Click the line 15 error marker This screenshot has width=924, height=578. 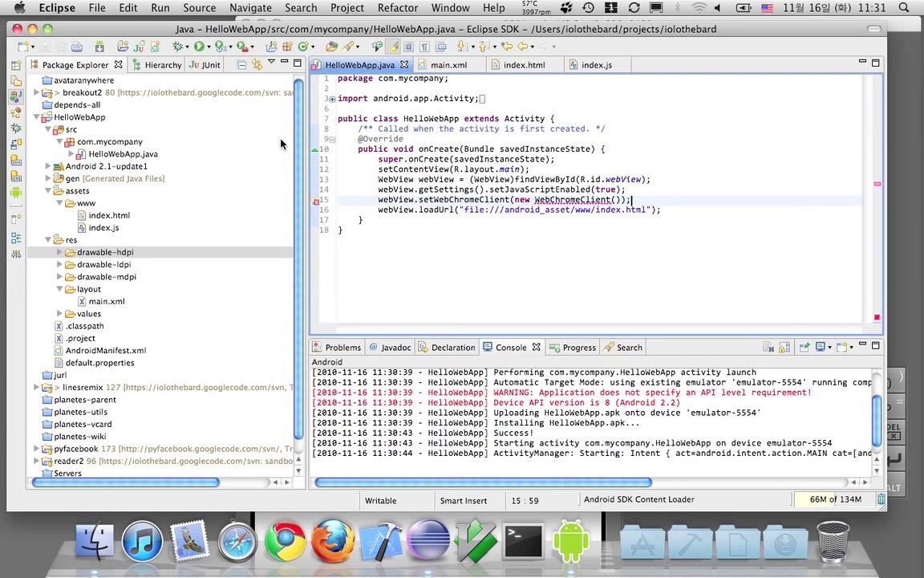tap(315, 201)
